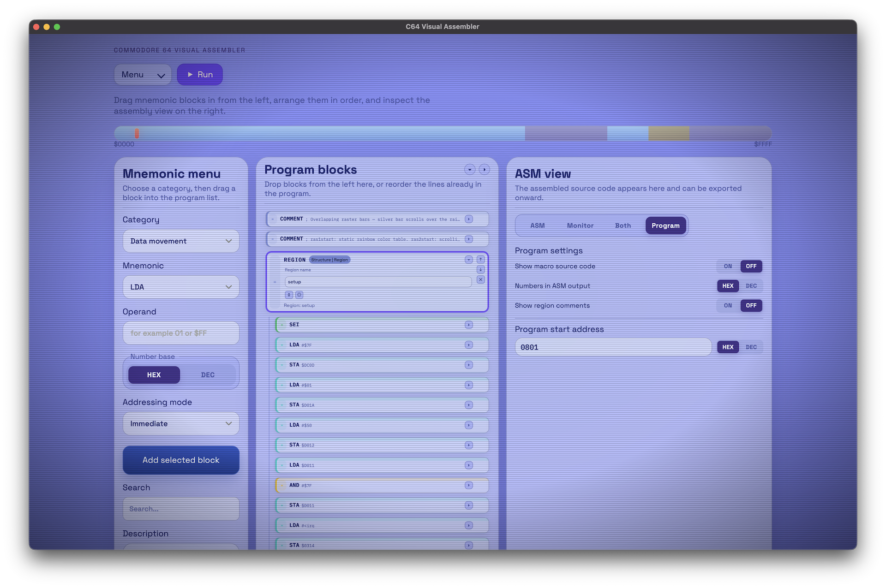Click Add selected block button
The width and height of the screenshot is (886, 588).
click(x=181, y=460)
